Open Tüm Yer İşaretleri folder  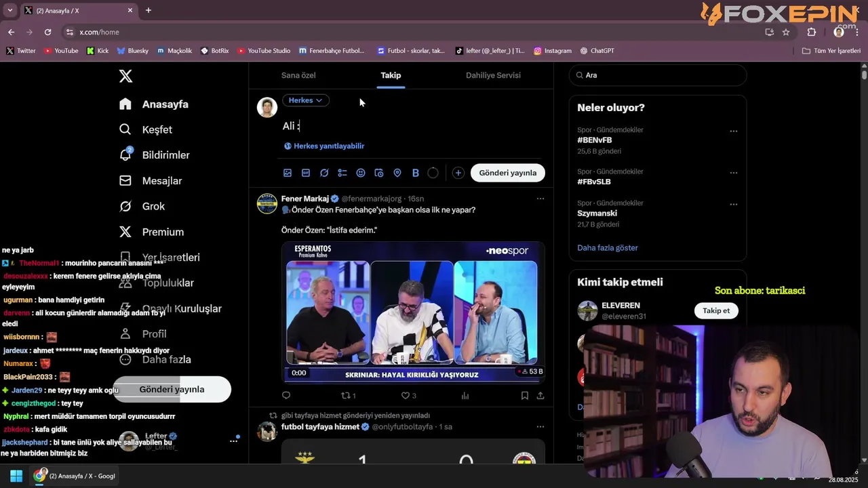click(x=831, y=51)
